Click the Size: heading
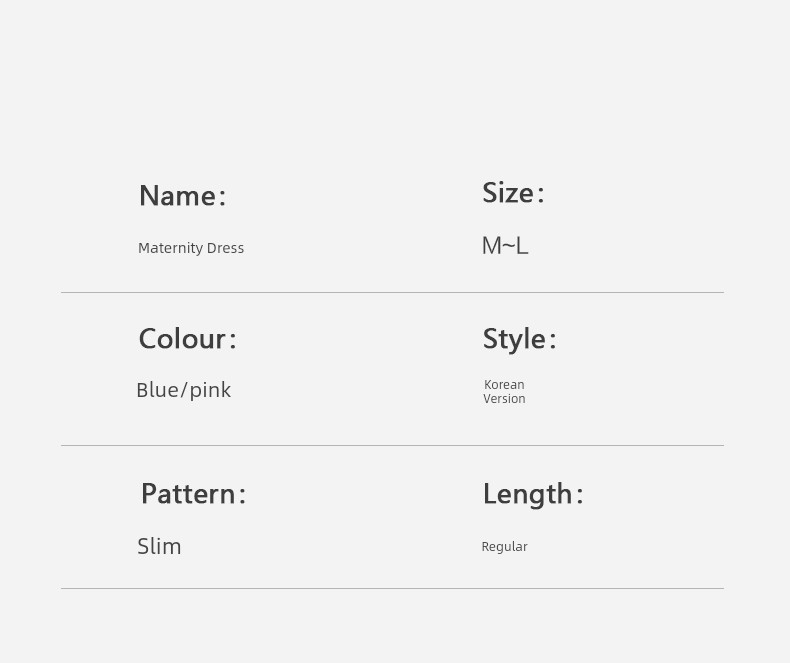 [x=513, y=192]
